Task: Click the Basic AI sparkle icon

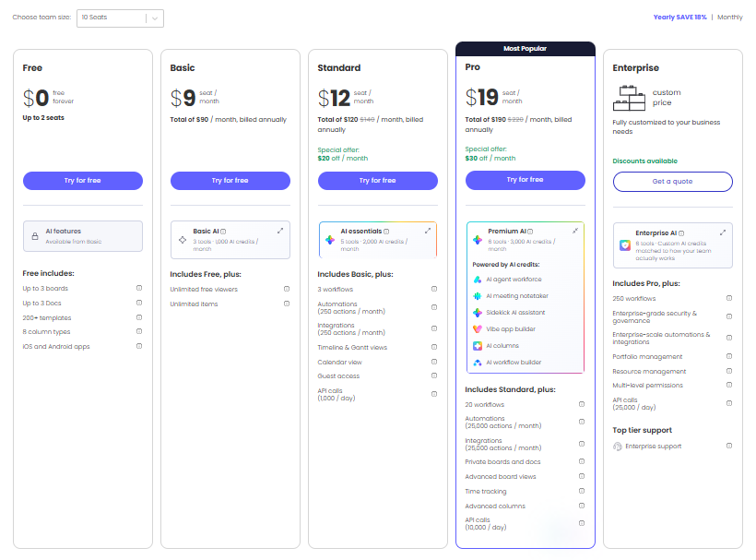Action: [x=183, y=240]
